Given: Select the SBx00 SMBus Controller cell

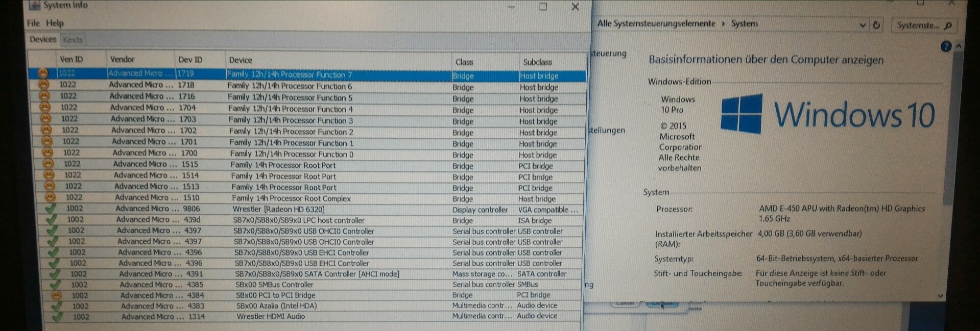Looking at the screenshot, I should point(342,285).
